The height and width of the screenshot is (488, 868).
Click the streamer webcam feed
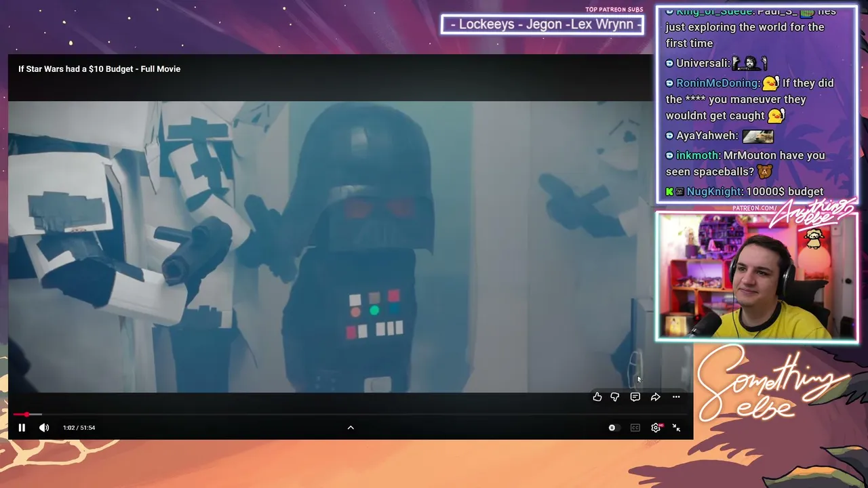click(757, 277)
